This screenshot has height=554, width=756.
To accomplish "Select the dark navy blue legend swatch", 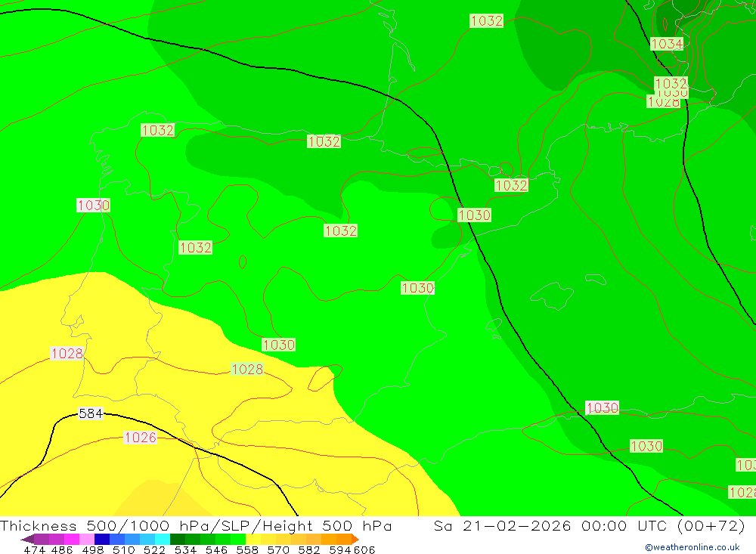I will (x=102, y=539).
